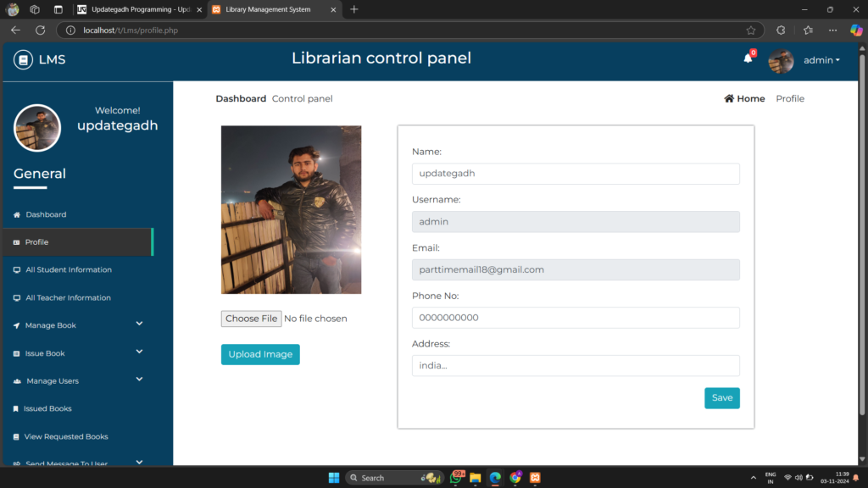
Task: Open All Student Information
Action: click(x=69, y=270)
